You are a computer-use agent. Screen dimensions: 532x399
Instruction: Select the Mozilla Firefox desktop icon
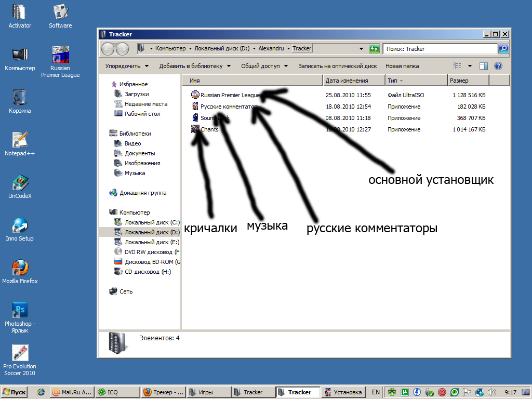pyautogui.click(x=20, y=272)
